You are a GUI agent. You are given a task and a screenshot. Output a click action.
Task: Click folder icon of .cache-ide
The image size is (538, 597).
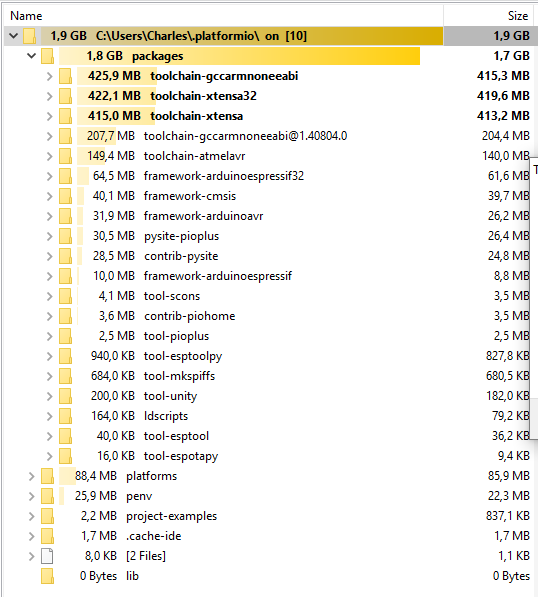tap(48, 536)
